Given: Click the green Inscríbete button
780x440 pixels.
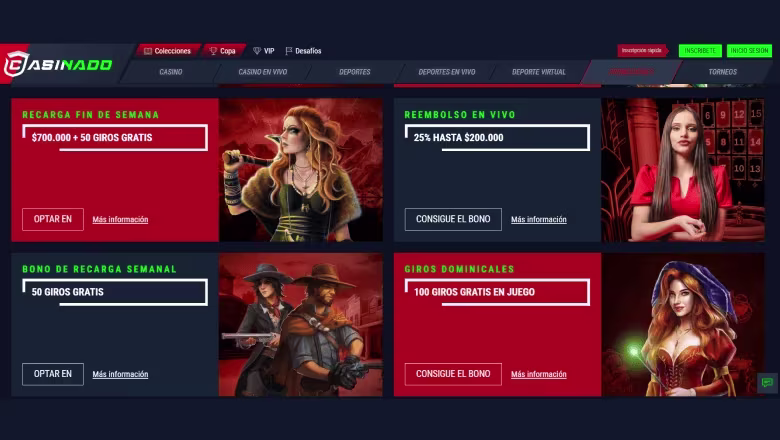Looking at the screenshot, I should [700, 51].
